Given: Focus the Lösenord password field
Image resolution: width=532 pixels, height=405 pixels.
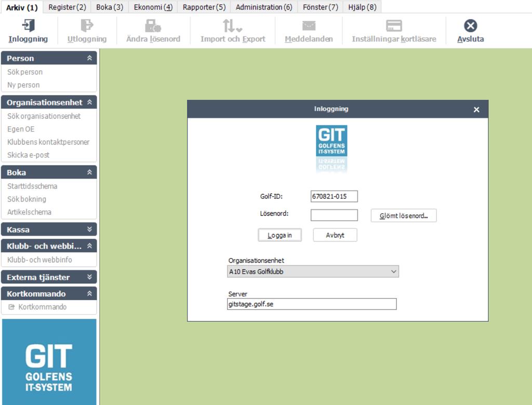Looking at the screenshot, I should coord(334,215).
